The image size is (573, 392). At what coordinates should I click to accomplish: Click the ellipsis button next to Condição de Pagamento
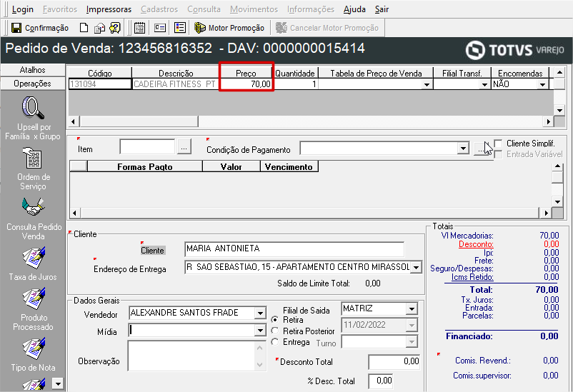[x=480, y=149]
